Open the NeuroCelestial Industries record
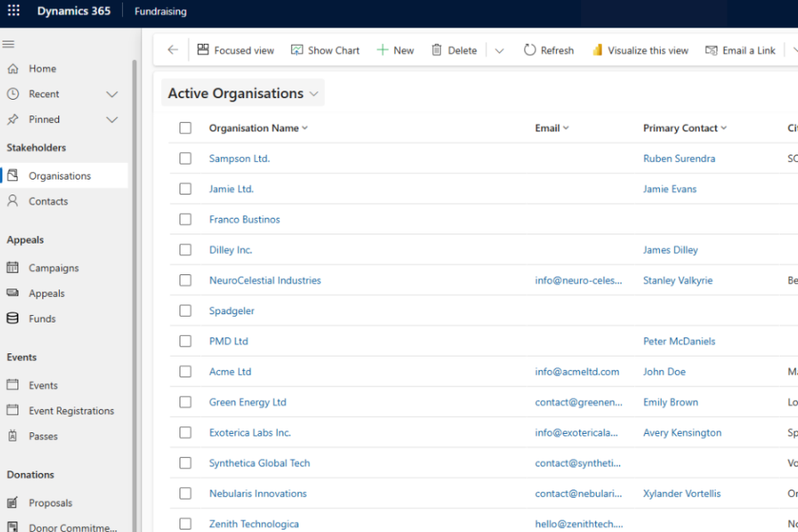The height and width of the screenshot is (532, 798). pyautogui.click(x=264, y=280)
